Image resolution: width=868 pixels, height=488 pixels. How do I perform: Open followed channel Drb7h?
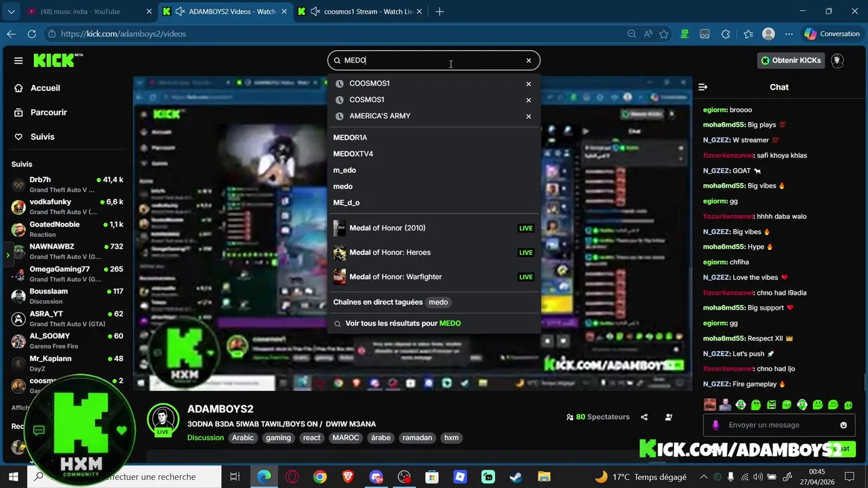67,184
